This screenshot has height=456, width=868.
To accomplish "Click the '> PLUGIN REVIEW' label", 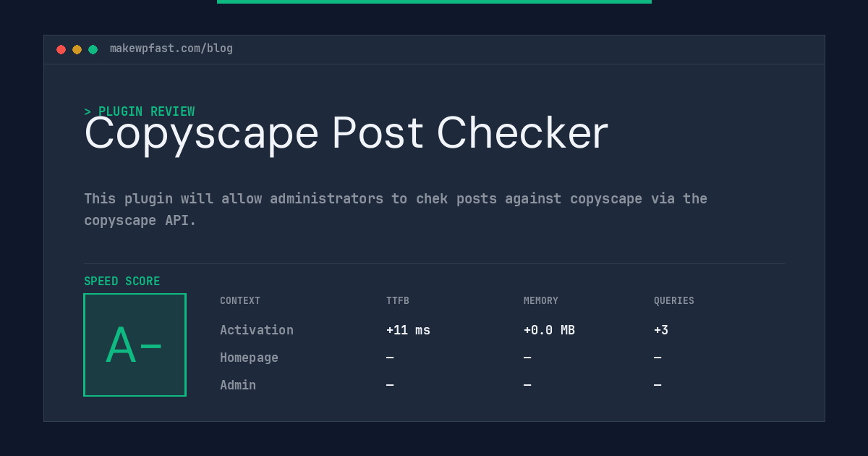I will (x=140, y=111).
